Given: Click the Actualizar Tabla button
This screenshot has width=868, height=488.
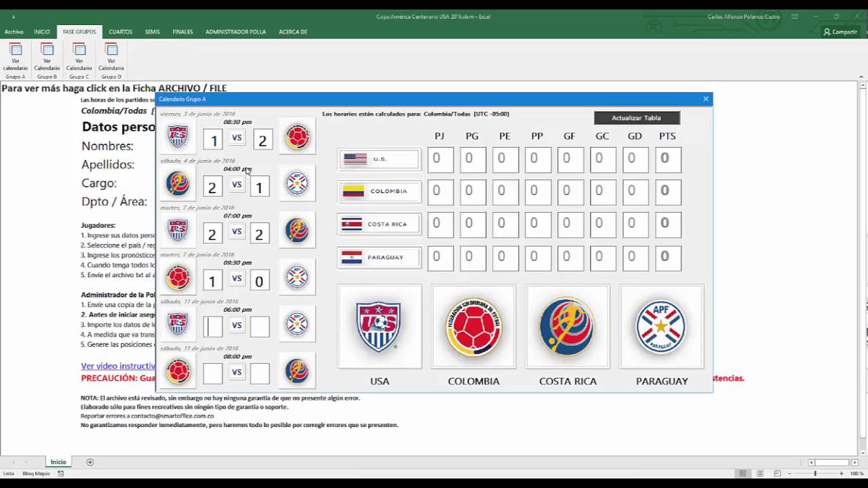Looking at the screenshot, I should [x=636, y=118].
